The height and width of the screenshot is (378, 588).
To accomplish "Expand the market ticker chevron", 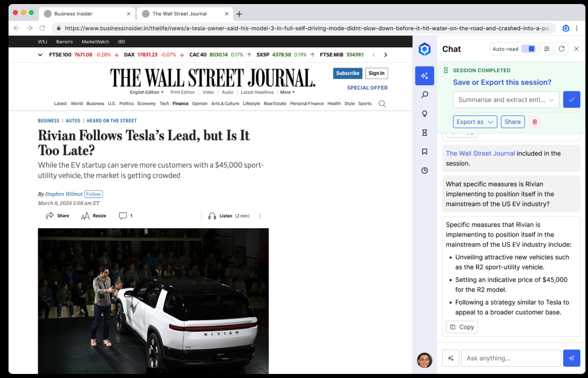I will 40,55.
